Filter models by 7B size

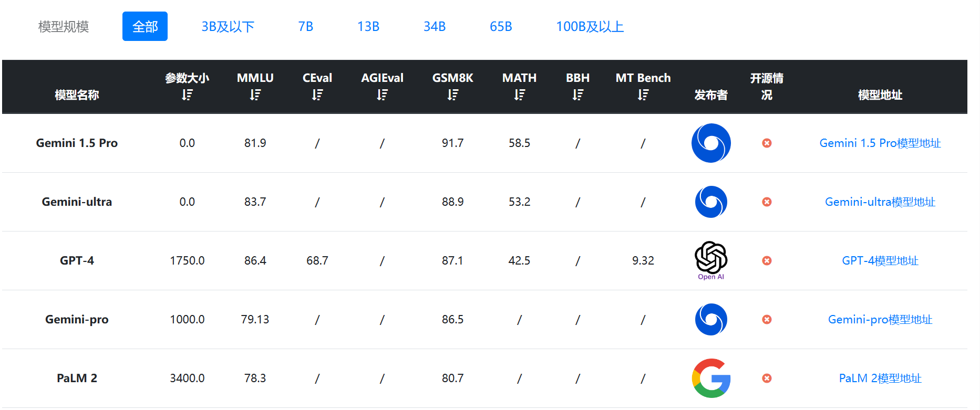pyautogui.click(x=306, y=26)
